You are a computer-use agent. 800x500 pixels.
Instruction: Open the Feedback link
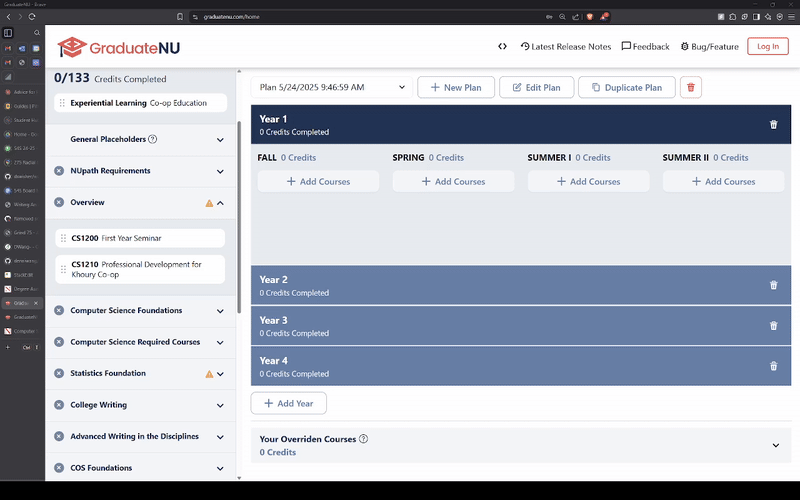[645, 46]
